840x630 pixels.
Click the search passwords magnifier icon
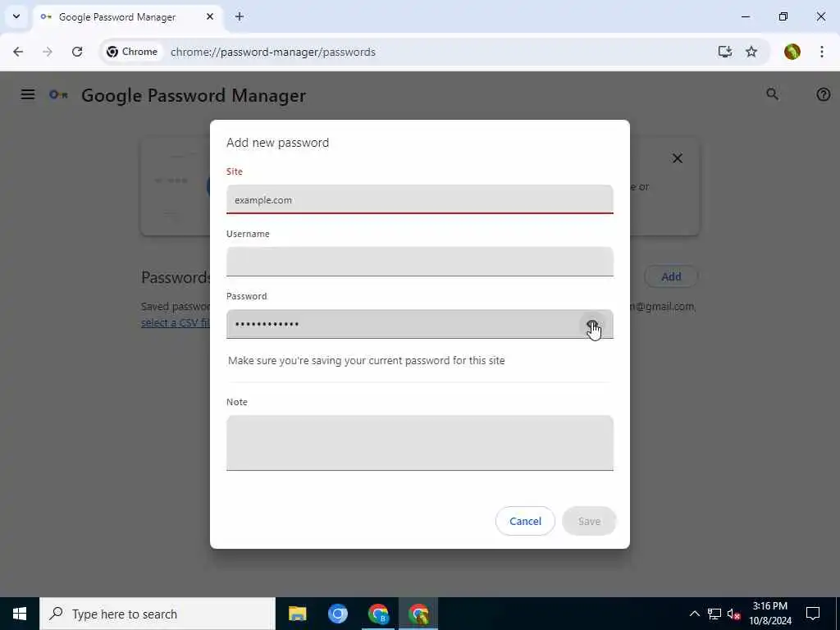pyautogui.click(x=772, y=94)
